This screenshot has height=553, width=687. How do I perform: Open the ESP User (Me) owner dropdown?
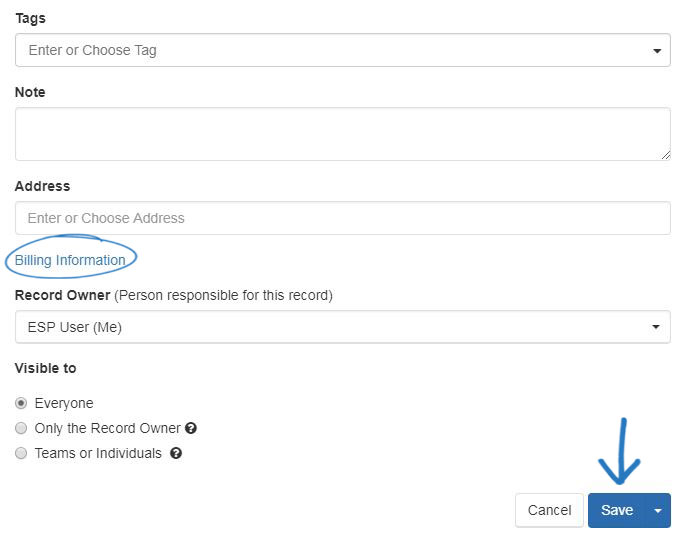343,327
